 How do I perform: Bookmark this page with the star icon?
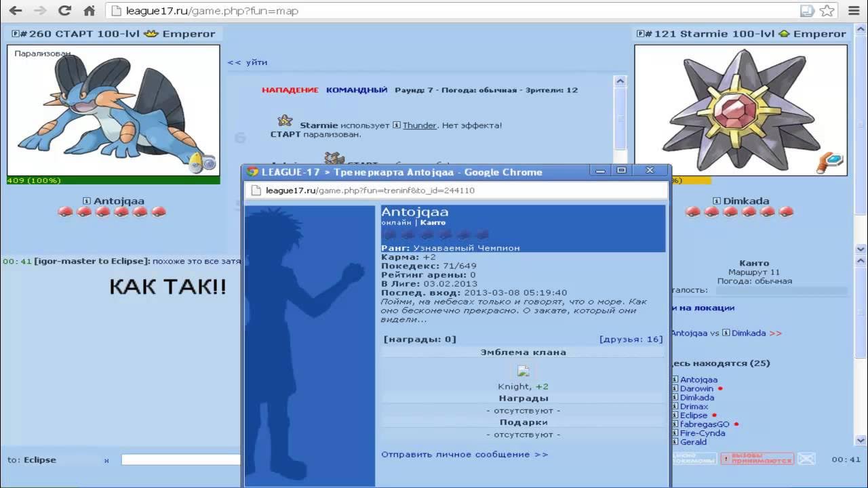click(x=827, y=11)
